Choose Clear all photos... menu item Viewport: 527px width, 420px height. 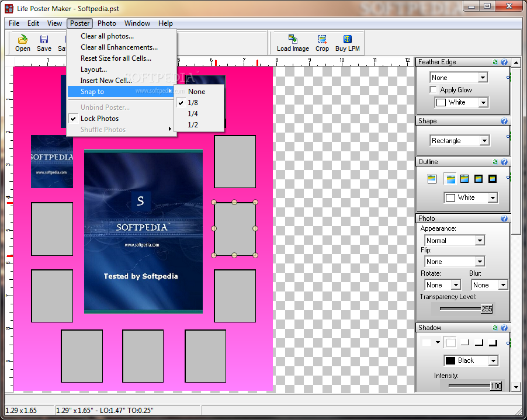(x=107, y=36)
